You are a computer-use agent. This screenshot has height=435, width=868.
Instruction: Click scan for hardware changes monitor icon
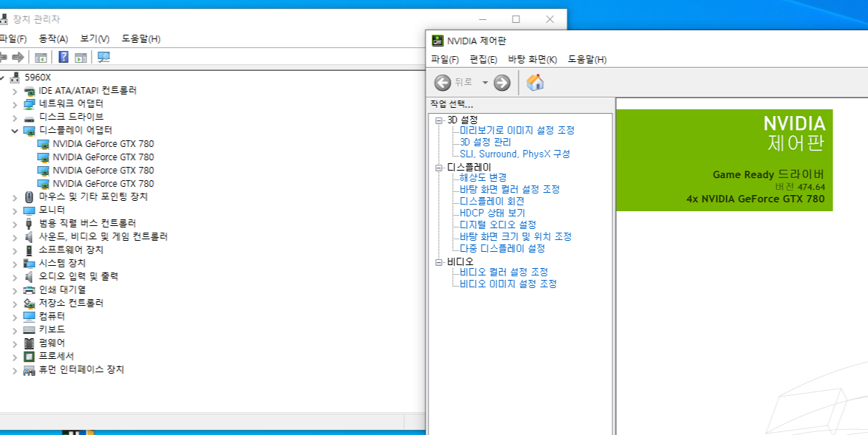point(103,57)
